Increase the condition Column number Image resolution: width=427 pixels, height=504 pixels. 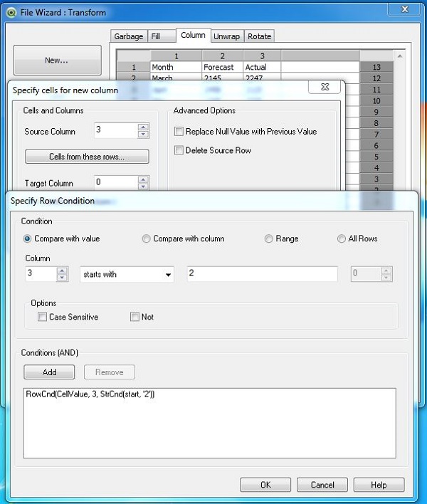coord(62,271)
